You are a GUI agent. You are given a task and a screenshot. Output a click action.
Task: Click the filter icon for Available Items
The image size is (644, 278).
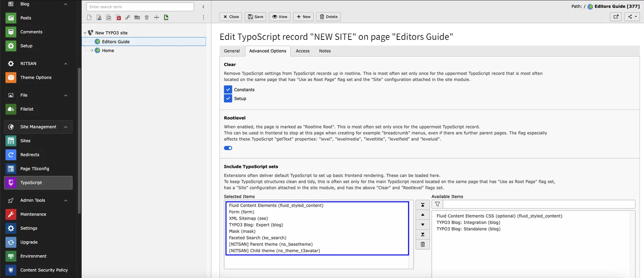[x=437, y=204]
